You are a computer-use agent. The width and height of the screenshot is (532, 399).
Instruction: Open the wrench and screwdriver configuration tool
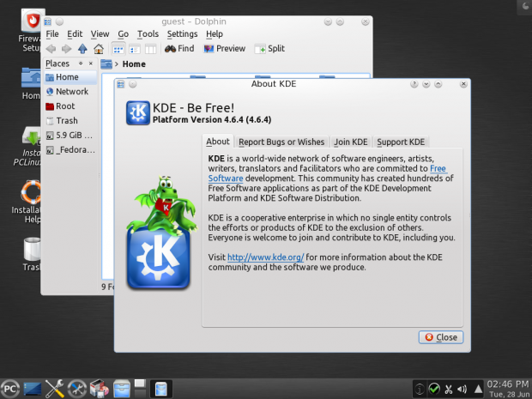pos(55,389)
